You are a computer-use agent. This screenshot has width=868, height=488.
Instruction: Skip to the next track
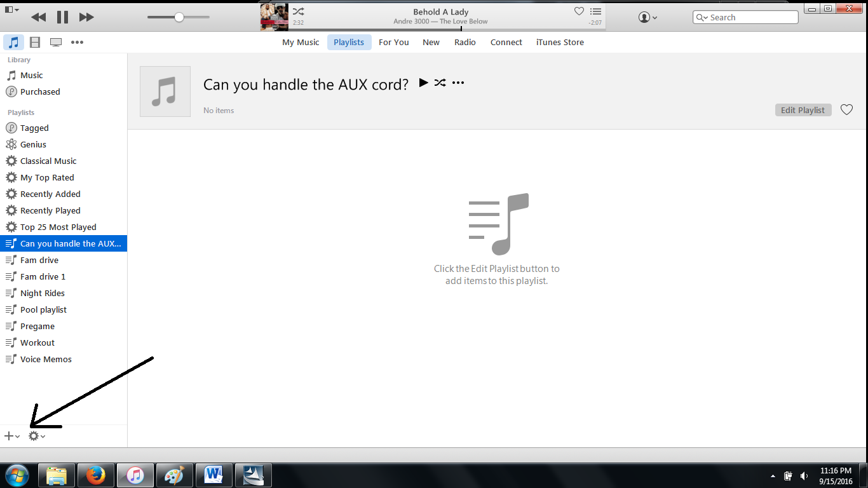tap(86, 17)
